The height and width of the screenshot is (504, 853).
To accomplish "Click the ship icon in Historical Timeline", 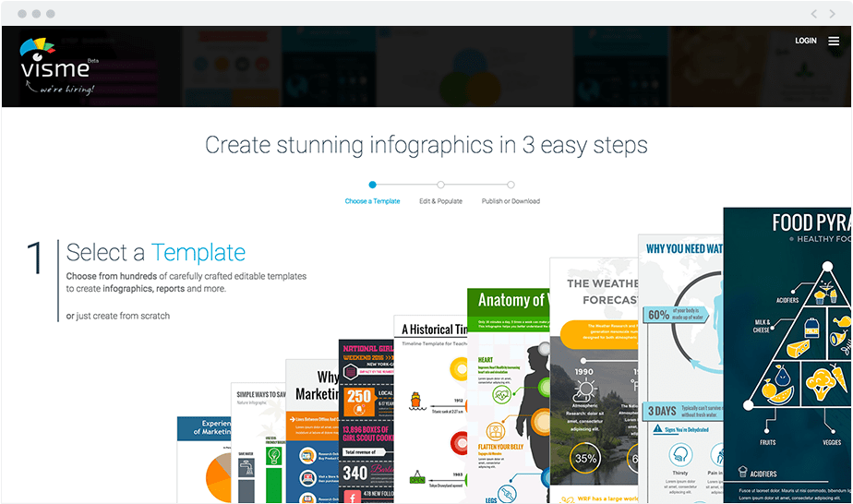I will coord(416,401).
